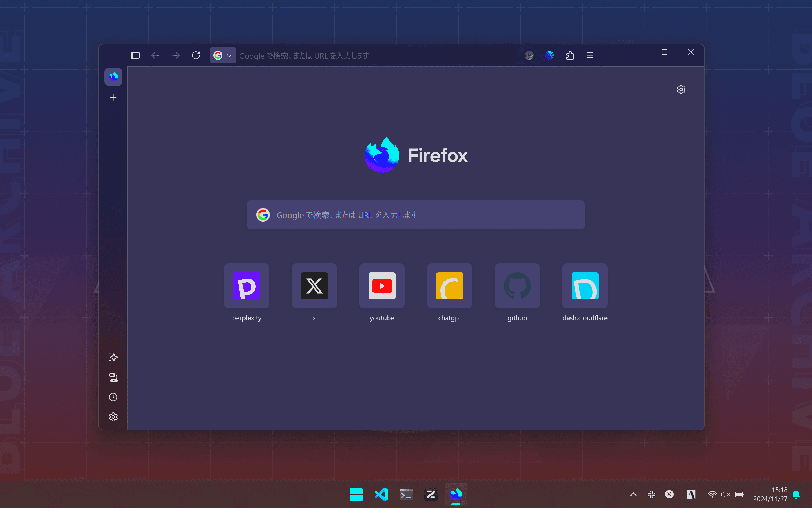This screenshot has width=812, height=508.
Task: Select the Firefox tab in vertical tab bar
Action: click(x=113, y=76)
